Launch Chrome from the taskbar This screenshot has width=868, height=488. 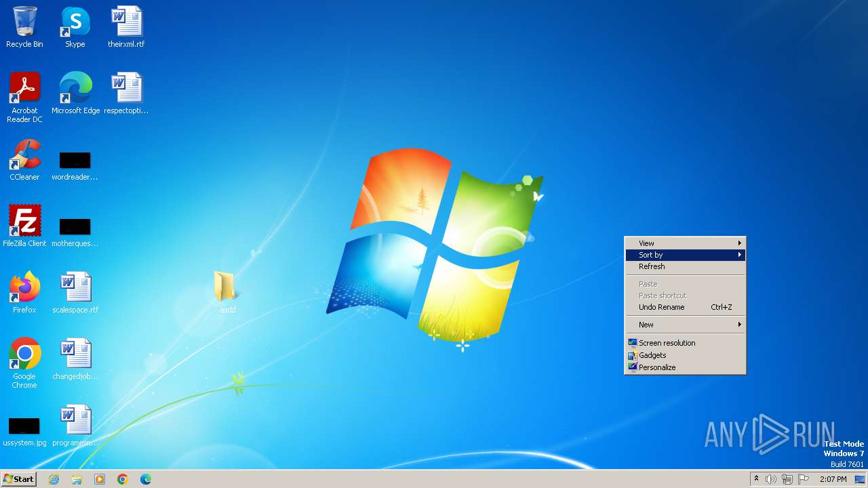(x=123, y=479)
